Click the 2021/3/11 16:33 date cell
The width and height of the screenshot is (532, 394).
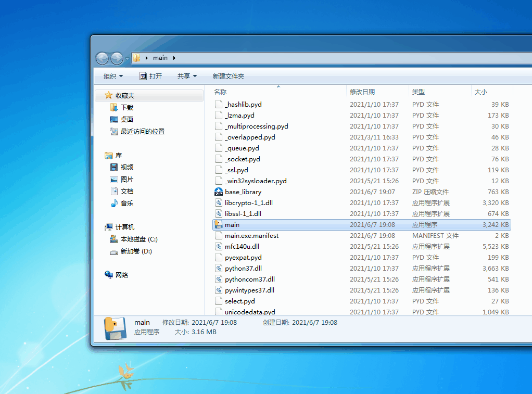[x=374, y=137]
